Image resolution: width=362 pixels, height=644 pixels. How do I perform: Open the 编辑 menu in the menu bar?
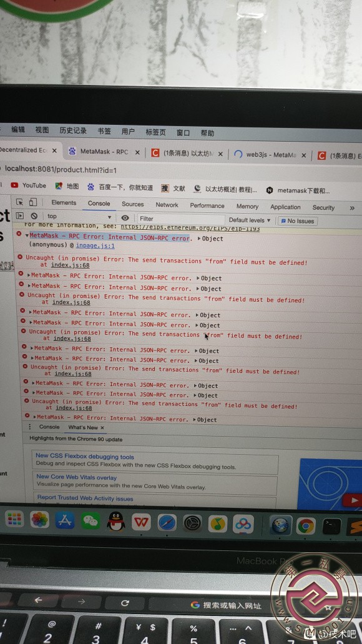click(18, 130)
